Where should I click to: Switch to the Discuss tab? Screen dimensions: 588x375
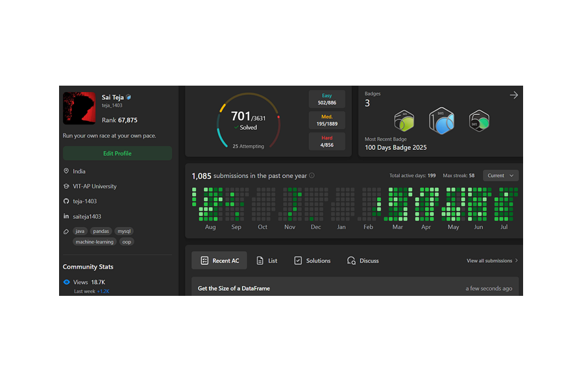point(363,261)
